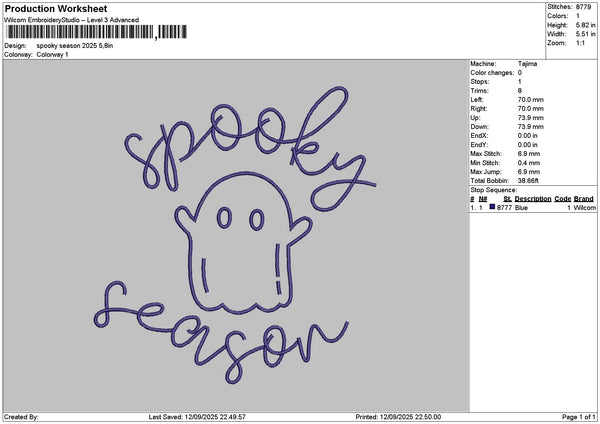This screenshot has height=424, width=600.
Task: Click the barcode under the worksheet title
Action: [96, 32]
